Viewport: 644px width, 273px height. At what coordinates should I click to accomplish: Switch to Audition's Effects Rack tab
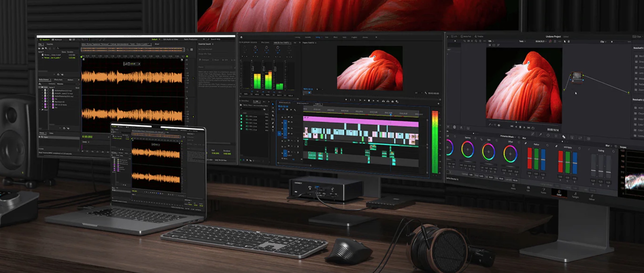point(58,80)
